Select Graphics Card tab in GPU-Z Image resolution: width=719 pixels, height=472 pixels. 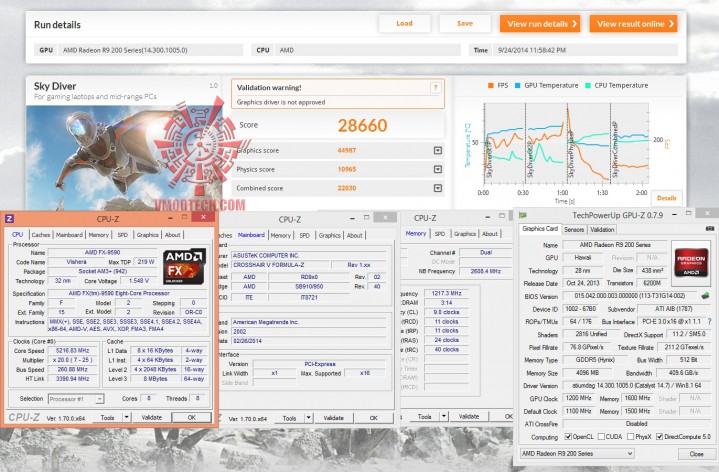click(540, 228)
